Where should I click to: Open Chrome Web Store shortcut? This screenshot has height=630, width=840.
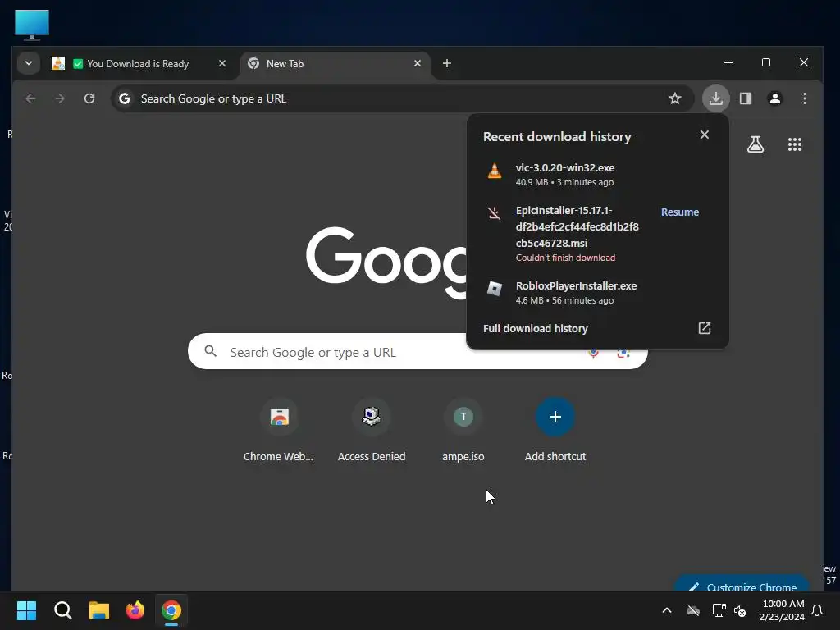[279, 430]
